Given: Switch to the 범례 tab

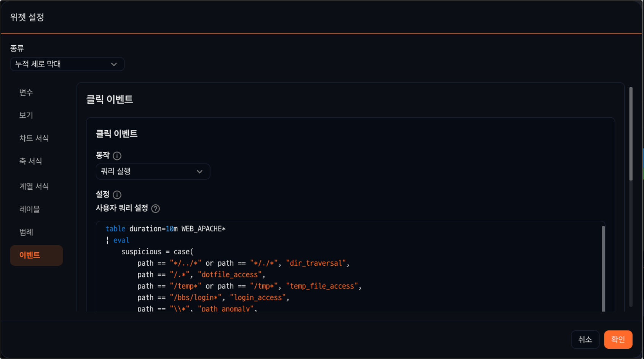Looking at the screenshot, I should click(x=26, y=232).
